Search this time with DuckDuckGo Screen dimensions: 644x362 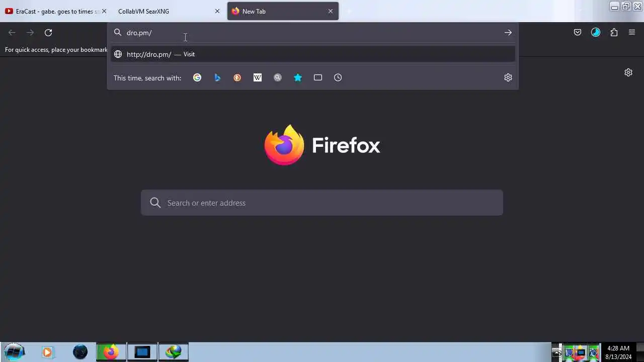point(237,77)
